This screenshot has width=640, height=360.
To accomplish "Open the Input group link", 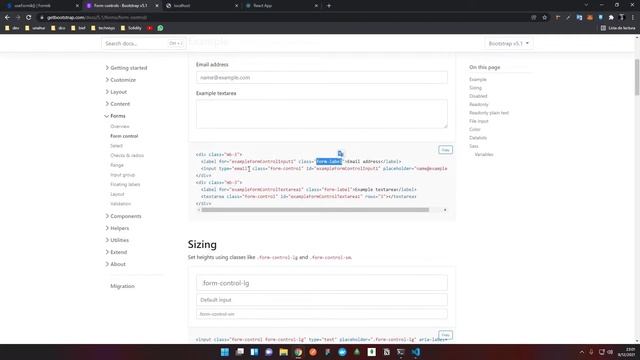I will tap(122, 175).
